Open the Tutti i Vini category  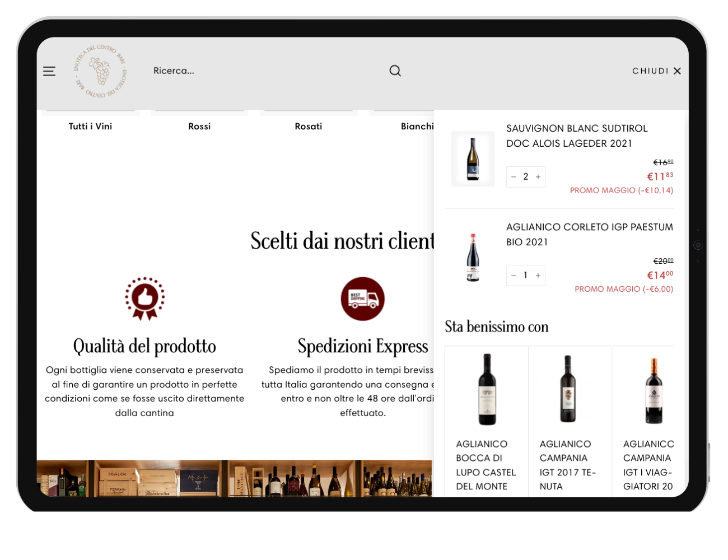[x=90, y=127]
